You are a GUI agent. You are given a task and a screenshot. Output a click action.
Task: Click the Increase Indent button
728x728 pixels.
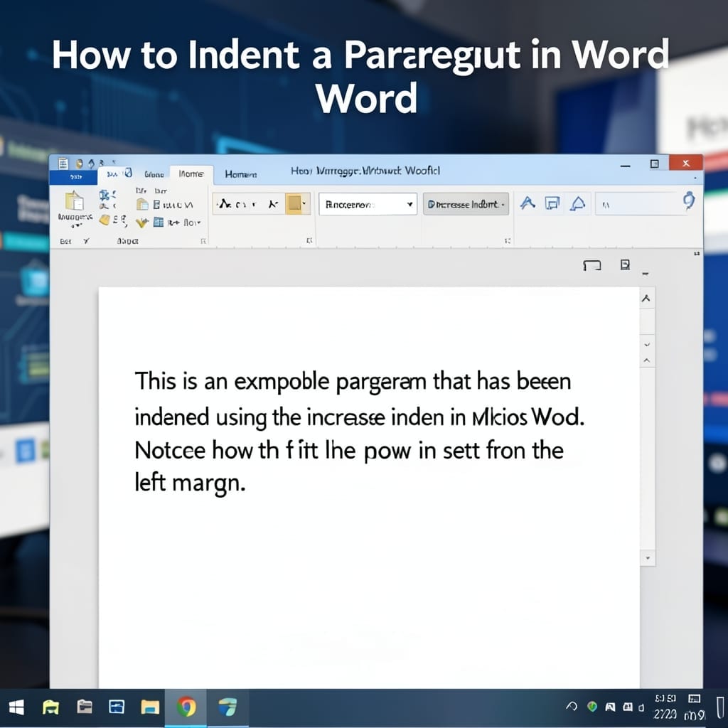(466, 204)
